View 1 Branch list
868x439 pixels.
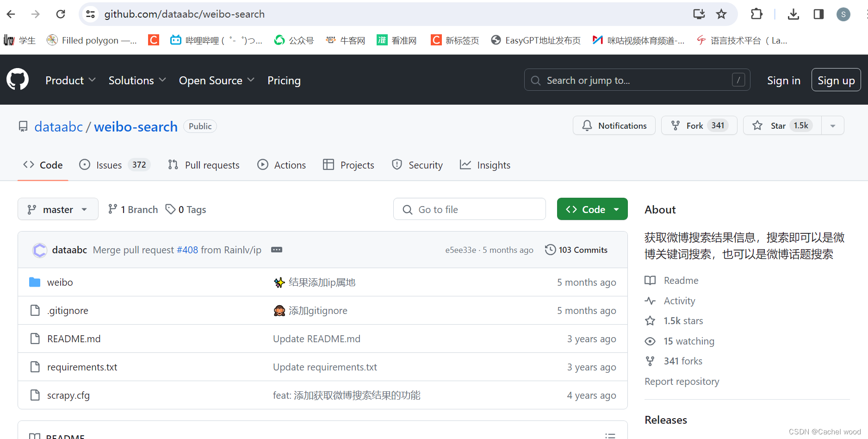(x=133, y=209)
